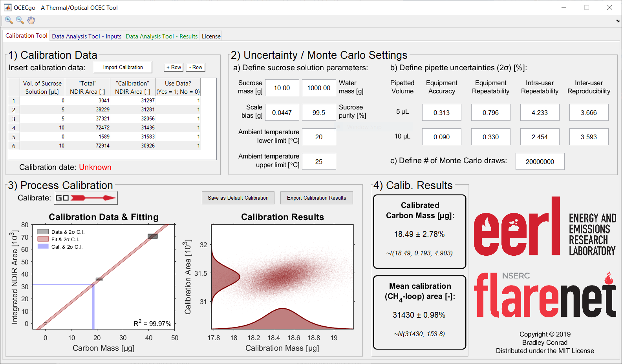Edit 5 µL intra-user repeatability 4.233

point(540,113)
